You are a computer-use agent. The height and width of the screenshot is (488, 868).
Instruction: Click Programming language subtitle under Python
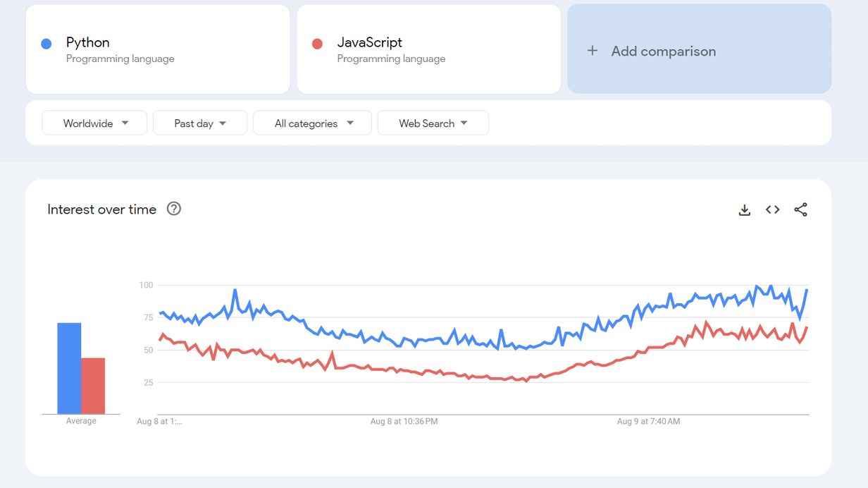pos(120,59)
